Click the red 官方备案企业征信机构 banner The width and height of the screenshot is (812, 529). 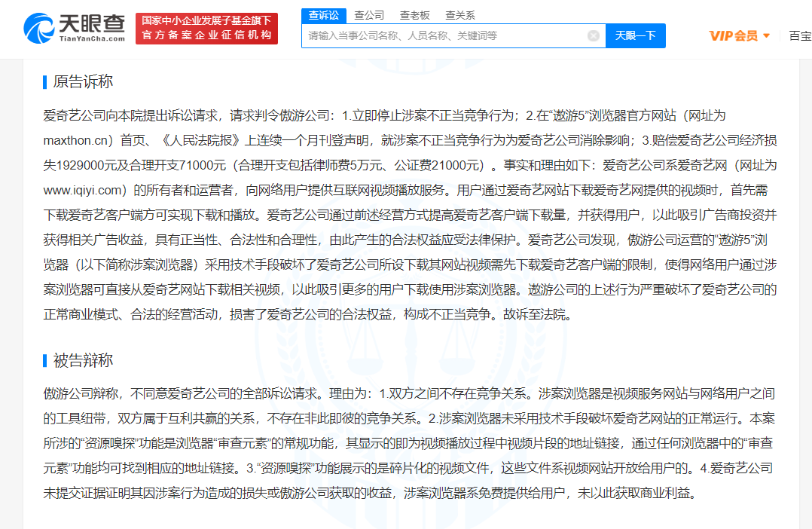[x=206, y=29]
